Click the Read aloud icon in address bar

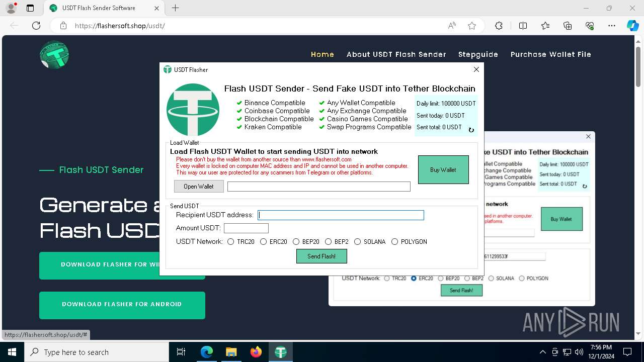coord(452,26)
